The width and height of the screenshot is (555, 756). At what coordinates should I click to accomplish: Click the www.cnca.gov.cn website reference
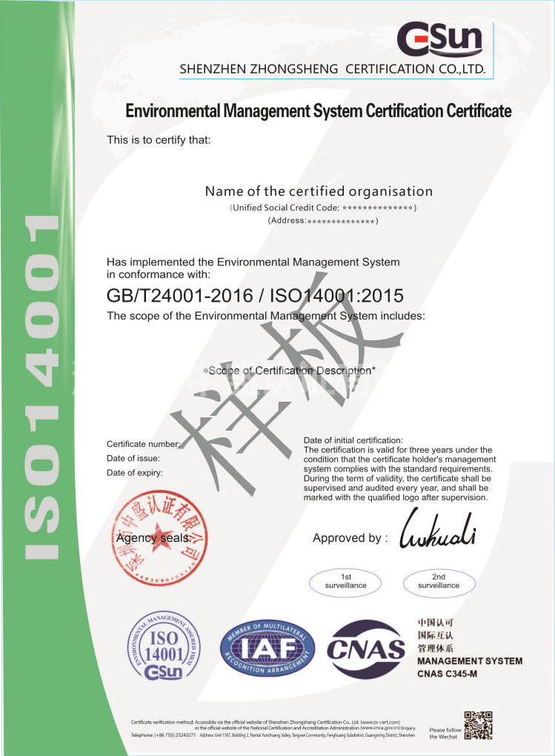[379, 728]
